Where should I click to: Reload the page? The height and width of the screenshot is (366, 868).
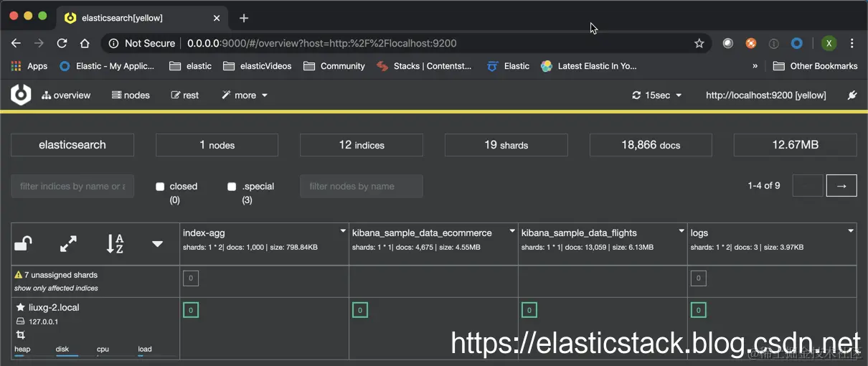[x=62, y=43]
